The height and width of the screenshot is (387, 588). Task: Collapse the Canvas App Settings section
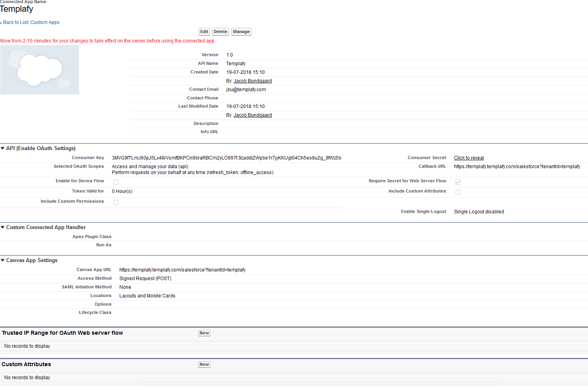point(3,260)
